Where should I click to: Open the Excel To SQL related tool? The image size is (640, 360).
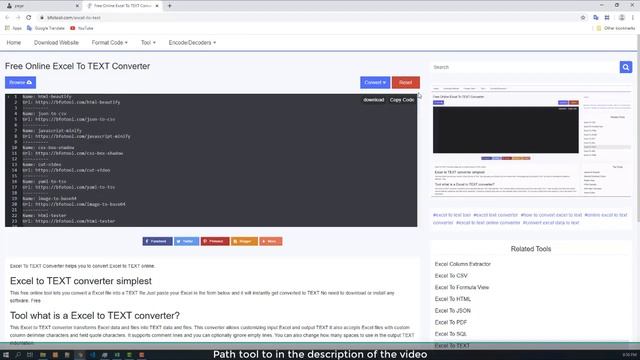point(451,334)
